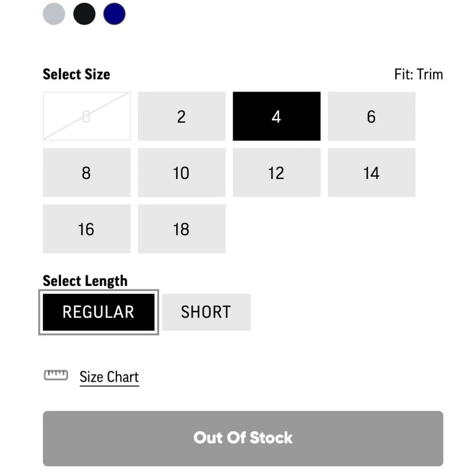Image resolution: width=476 pixels, height=476 pixels.
Task: Choose size 18
Action: click(x=181, y=229)
